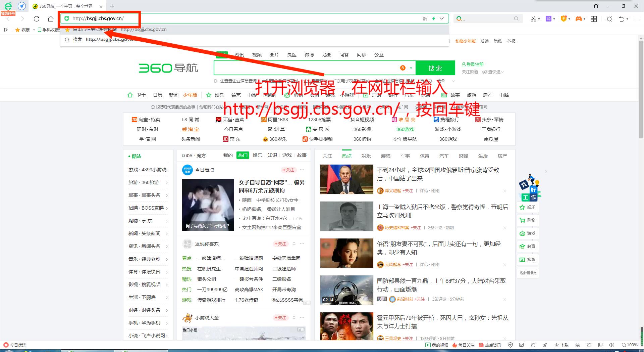Expand the address bar history dropdown arrow
This screenshot has height=352, width=644.
click(442, 19)
